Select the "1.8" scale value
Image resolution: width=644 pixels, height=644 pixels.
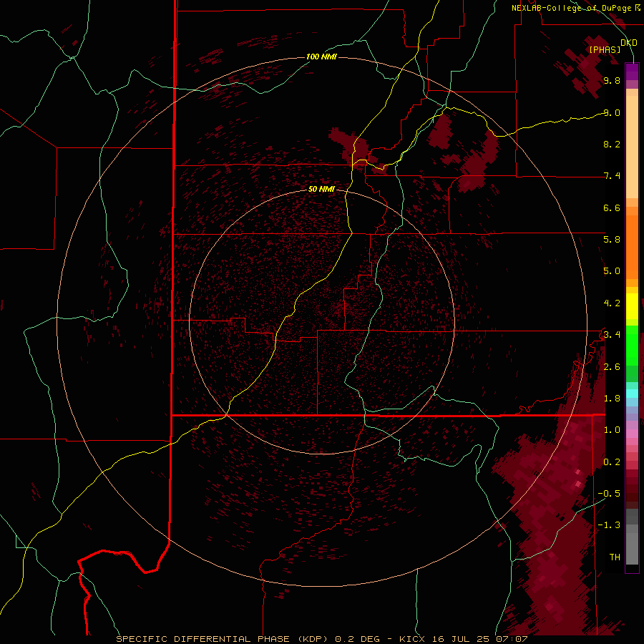[x=612, y=399]
